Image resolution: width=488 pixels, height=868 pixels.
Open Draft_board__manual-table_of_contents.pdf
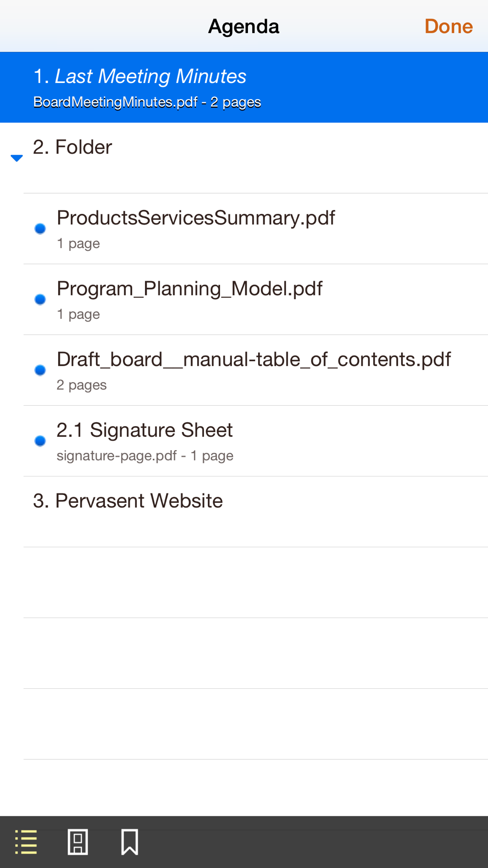point(253,360)
